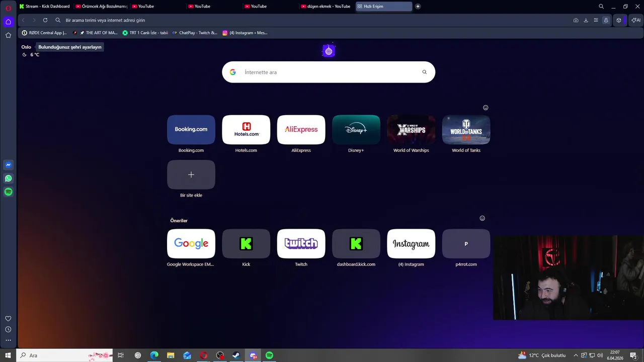The height and width of the screenshot is (362, 644).
Task: Click the purple disco ball icon
Action: (x=329, y=51)
